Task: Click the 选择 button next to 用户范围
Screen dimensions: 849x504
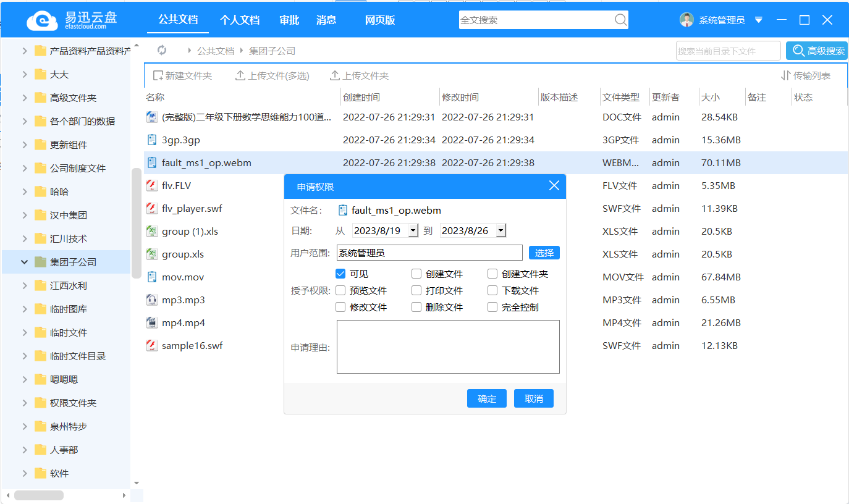Action: point(543,252)
